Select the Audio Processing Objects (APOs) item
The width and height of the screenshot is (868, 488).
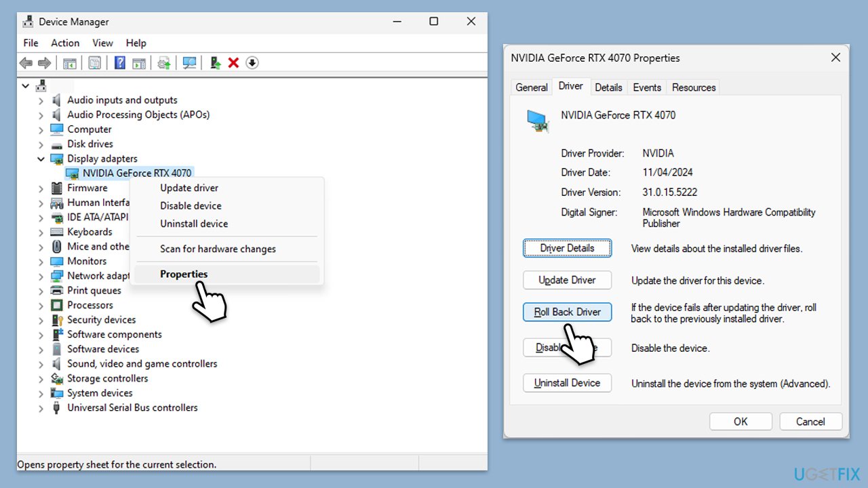[138, 115]
